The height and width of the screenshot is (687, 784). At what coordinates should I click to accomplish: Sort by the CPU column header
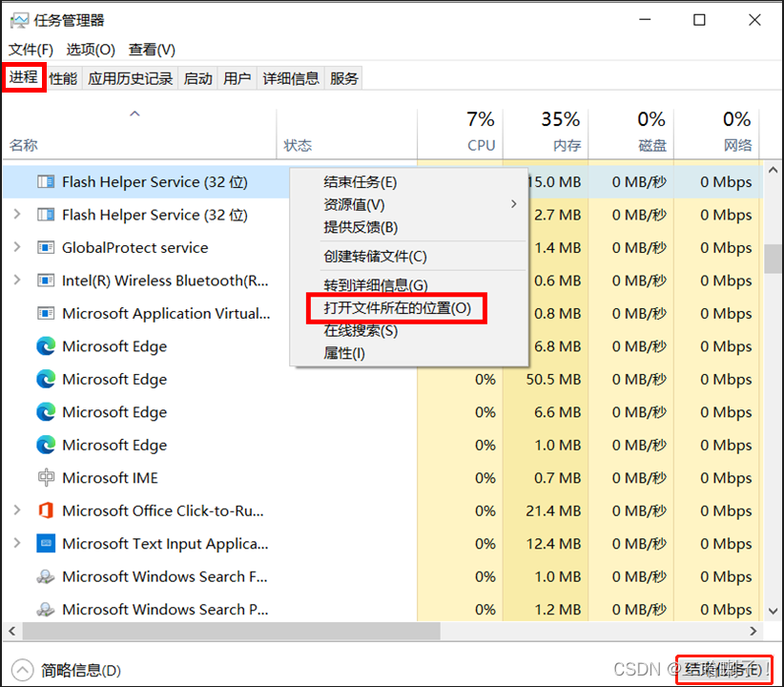point(460,133)
